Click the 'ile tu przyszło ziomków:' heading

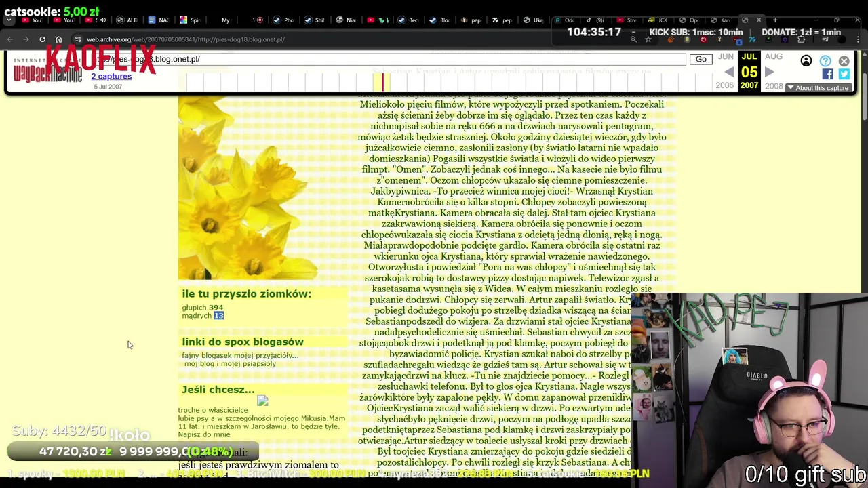point(246,293)
